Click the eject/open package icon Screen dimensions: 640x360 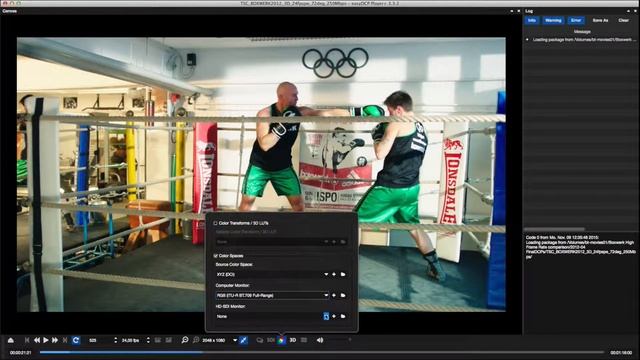(11, 340)
